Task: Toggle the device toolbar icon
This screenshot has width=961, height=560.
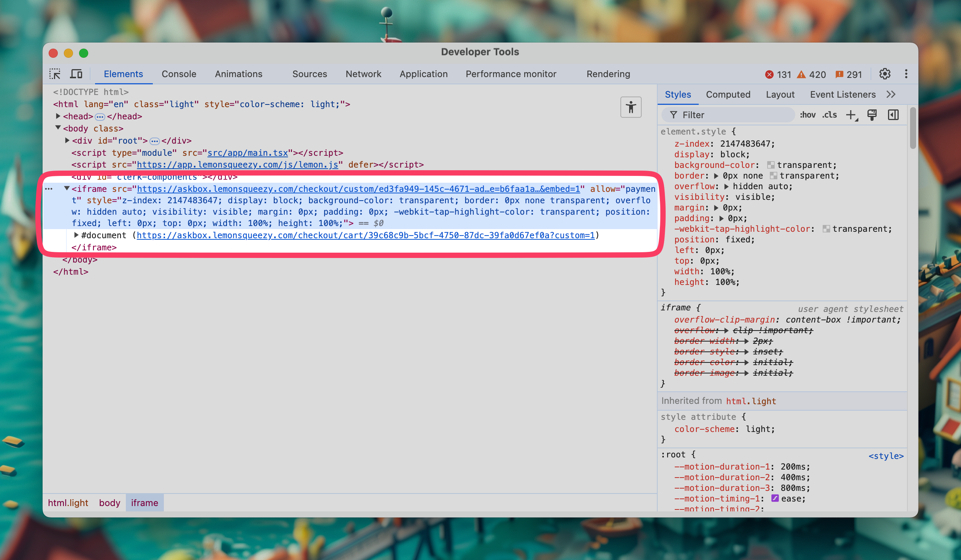Action: (x=76, y=74)
